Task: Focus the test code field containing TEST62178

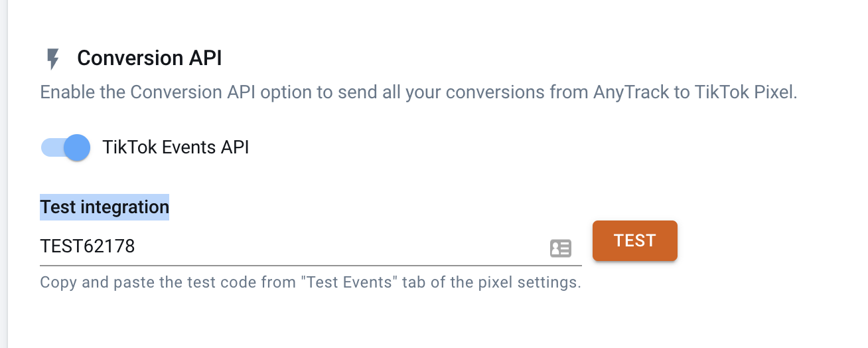Action: point(311,247)
